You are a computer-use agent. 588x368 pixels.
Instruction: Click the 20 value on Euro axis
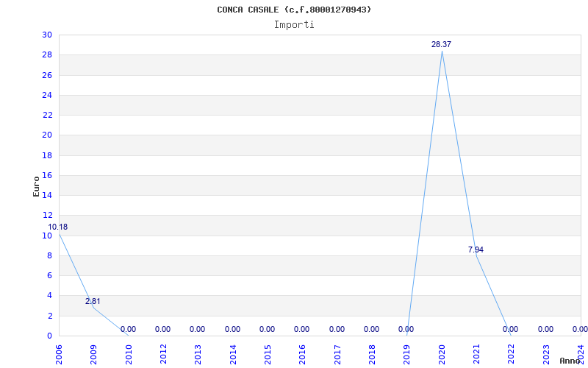[47, 135]
